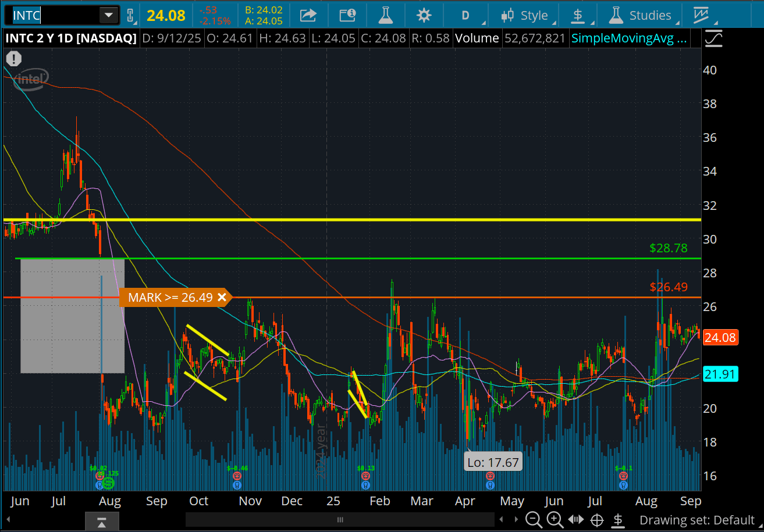Toggle the collapse subgraph arrow button
This screenshot has width=764, height=532.
click(x=101, y=520)
